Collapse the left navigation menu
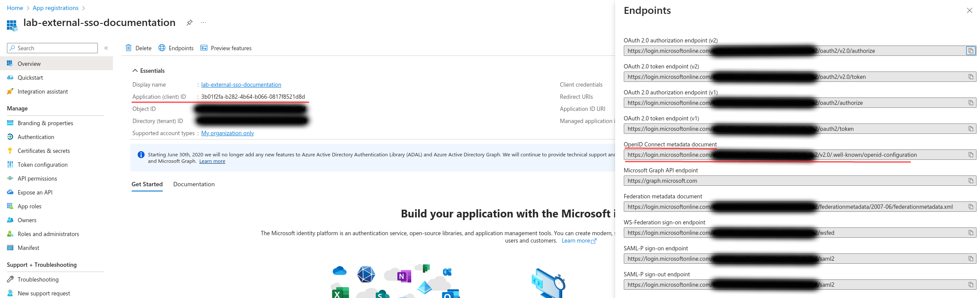This screenshot has height=298, width=980. click(x=106, y=48)
